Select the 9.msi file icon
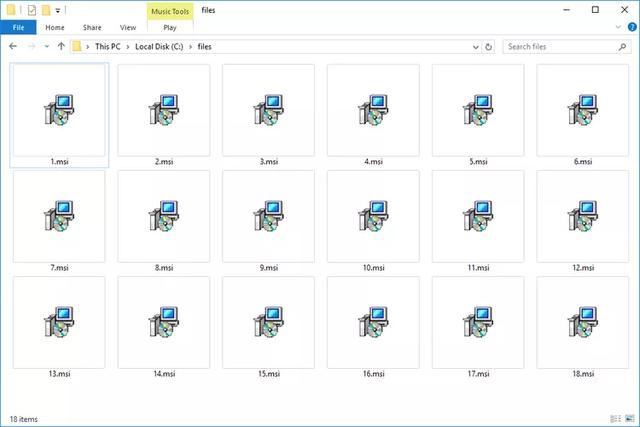640x427 pixels. [268, 217]
